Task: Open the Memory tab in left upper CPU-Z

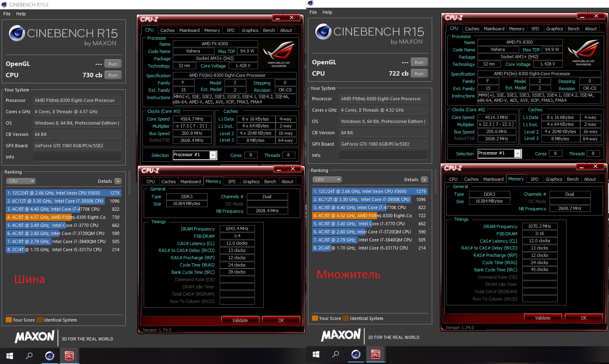Action: (x=212, y=30)
